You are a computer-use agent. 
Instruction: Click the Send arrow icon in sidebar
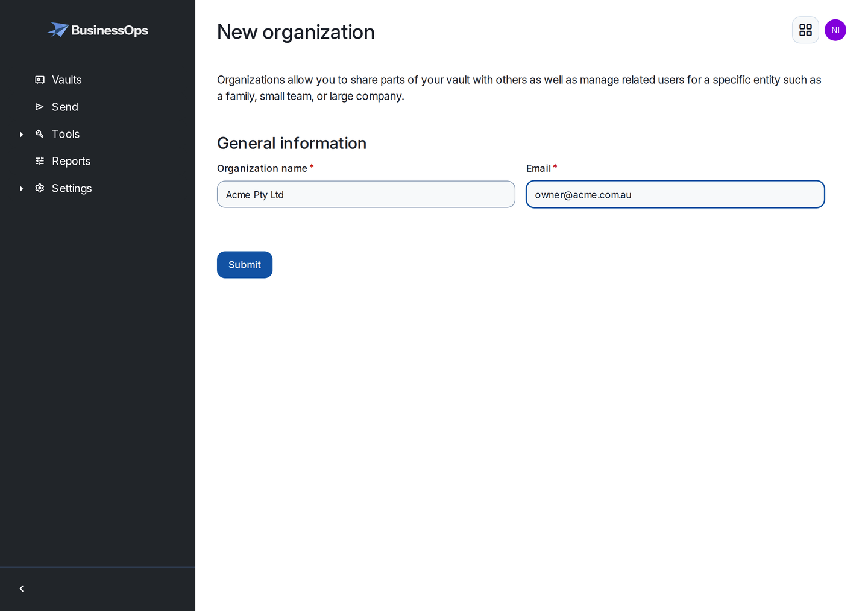click(40, 107)
